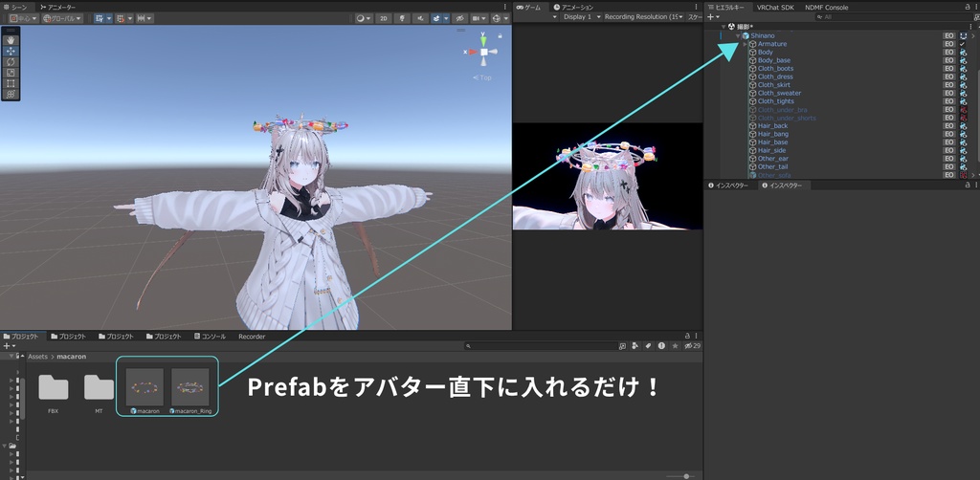Screen dimensions: 980x480
Task: Switch to the シーン tab
Action: (15, 7)
